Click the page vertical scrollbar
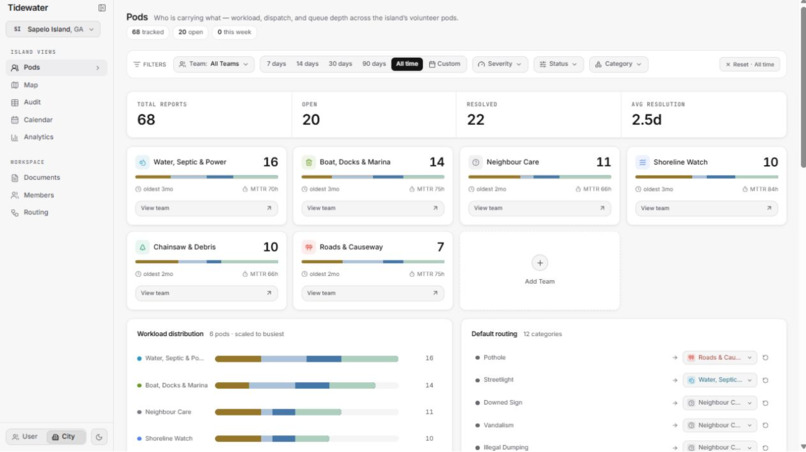Screen dimensions: 806x452 click(x=802, y=85)
